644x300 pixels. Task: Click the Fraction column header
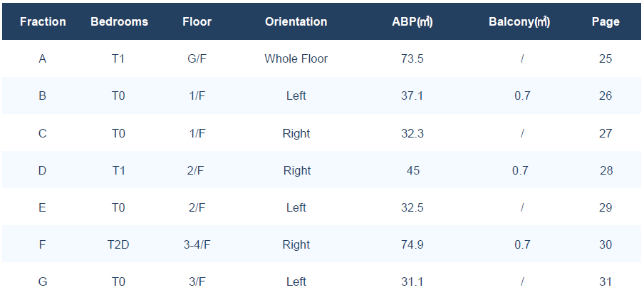(43, 22)
